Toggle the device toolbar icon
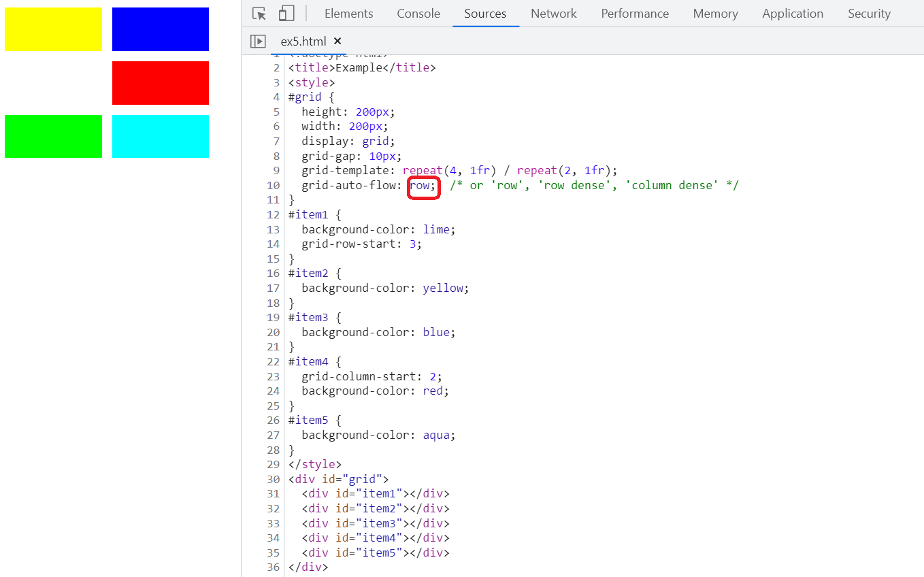Screen dimensions: 924x577 286,14
